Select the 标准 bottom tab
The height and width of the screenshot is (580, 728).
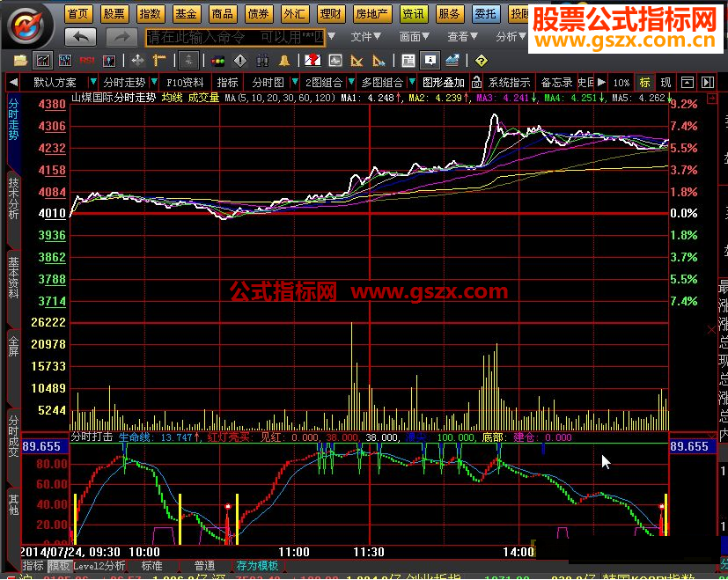pyautogui.click(x=151, y=566)
